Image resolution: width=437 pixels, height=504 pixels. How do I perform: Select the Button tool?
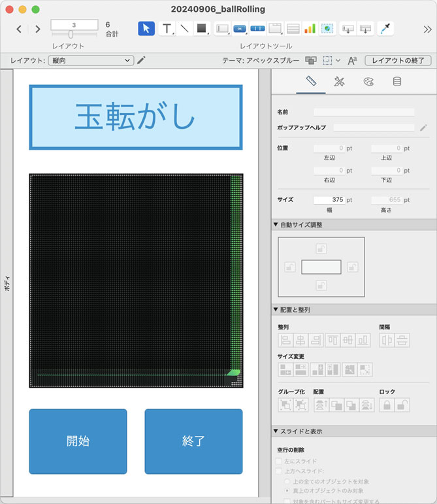point(240,29)
